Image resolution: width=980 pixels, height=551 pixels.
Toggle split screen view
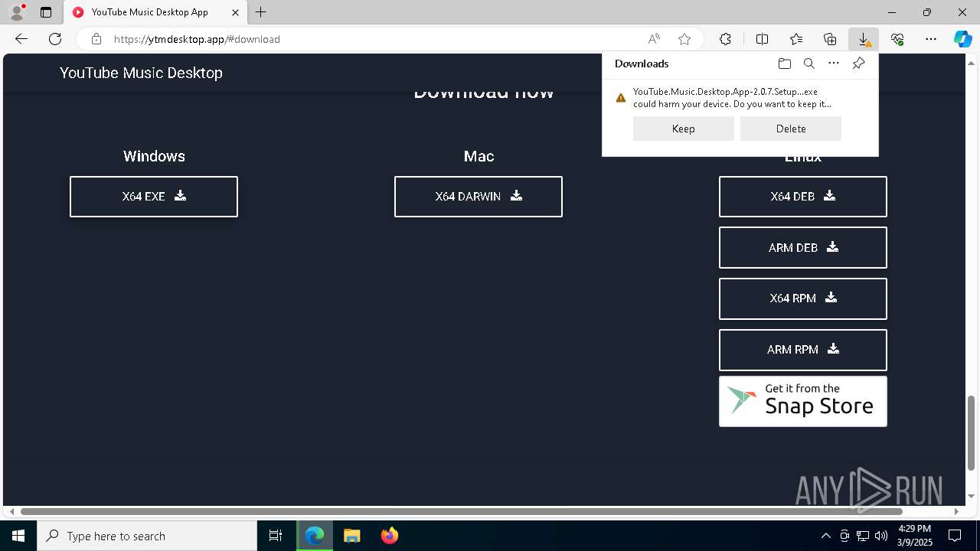click(763, 39)
